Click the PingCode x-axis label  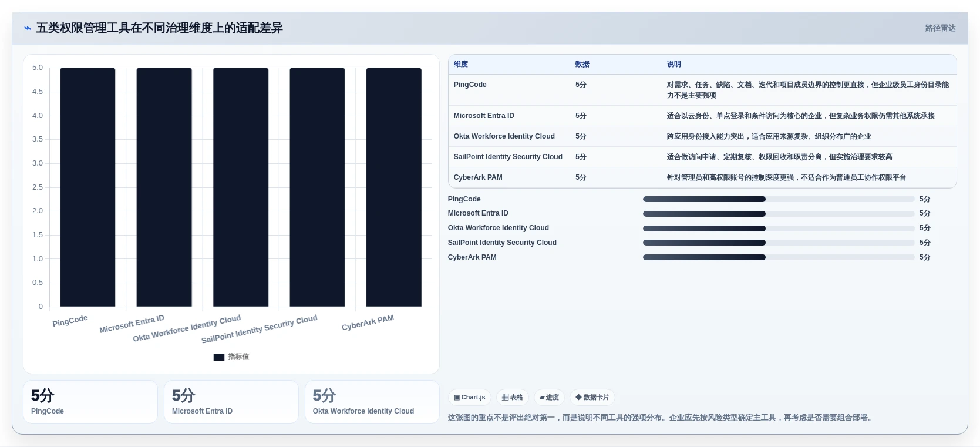coord(70,321)
